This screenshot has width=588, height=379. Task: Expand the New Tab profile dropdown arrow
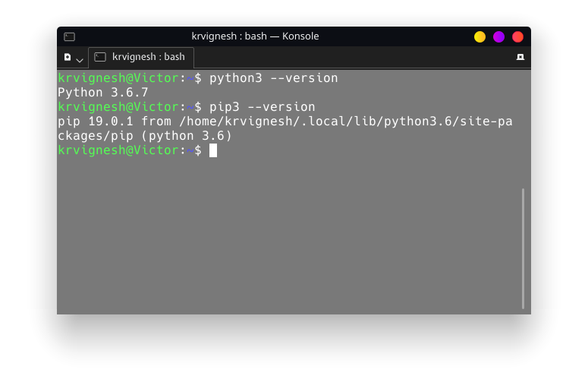tap(80, 59)
